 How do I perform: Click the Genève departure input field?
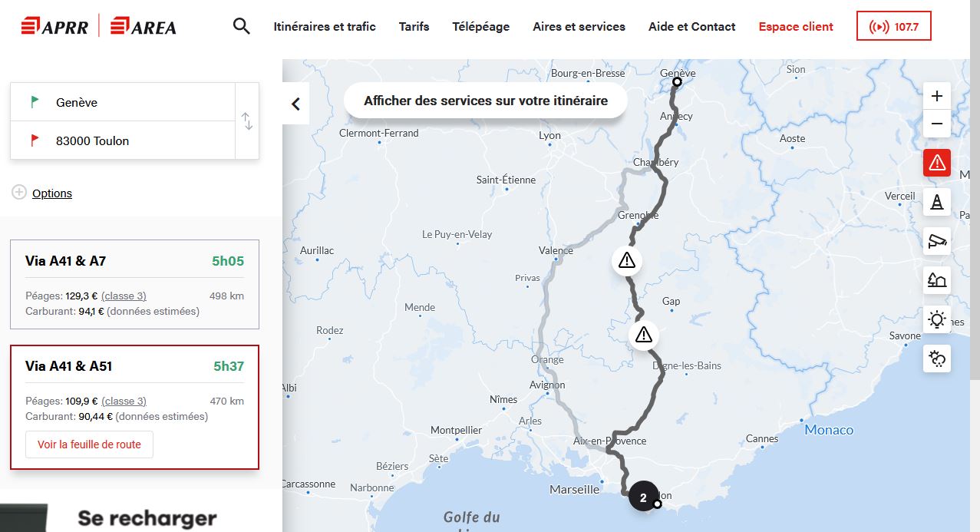coord(123,102)
